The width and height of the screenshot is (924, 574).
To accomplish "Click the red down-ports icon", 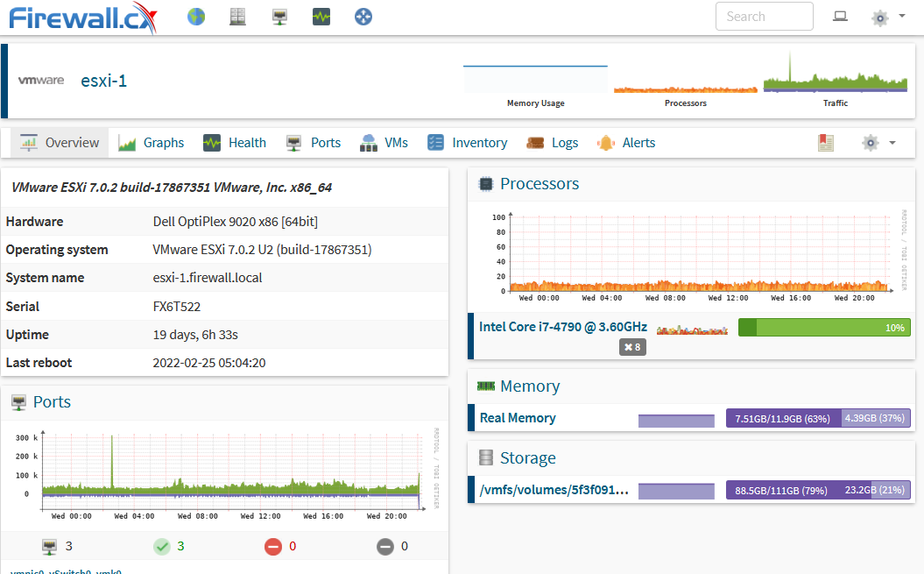I will point(273,547).
